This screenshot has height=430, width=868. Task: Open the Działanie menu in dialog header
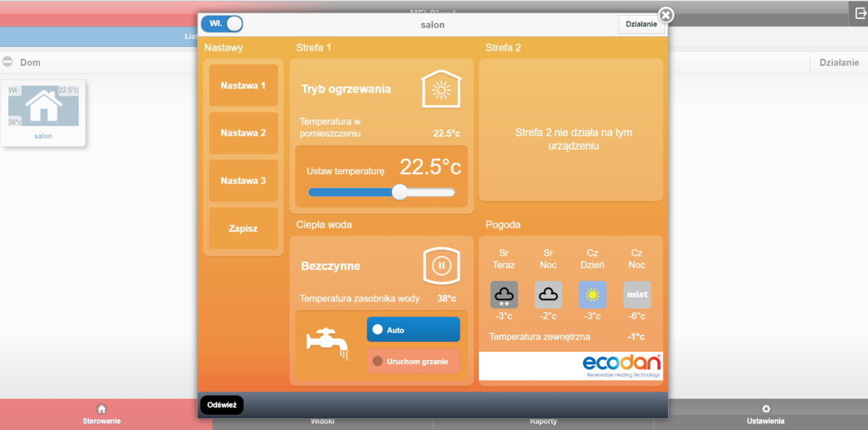click(x=640, y=25)
